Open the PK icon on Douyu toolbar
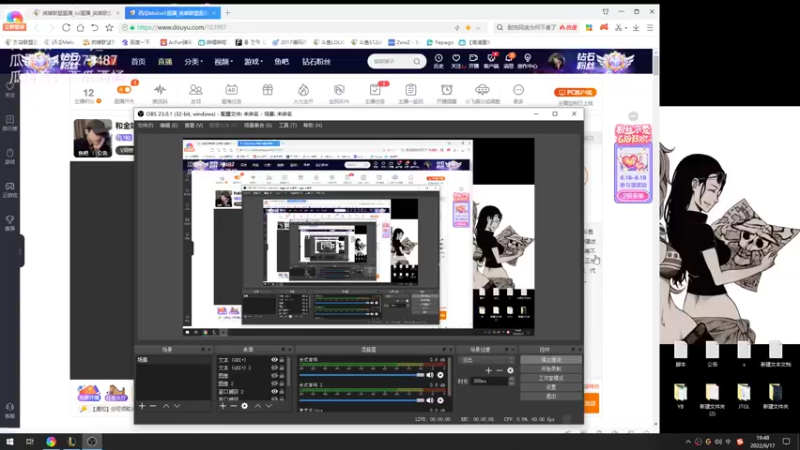 pos(339,90)
